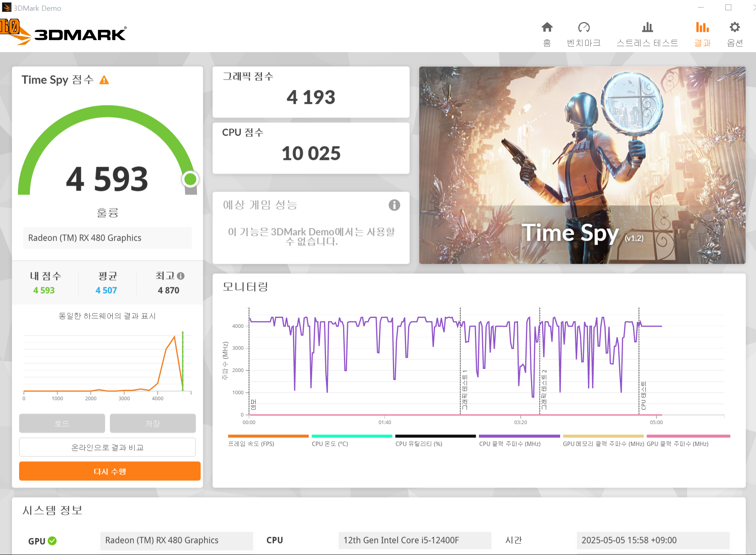Open the Options (옵션) gear icon
Viewport: 756px width, 555px height.
pos(735,27)
